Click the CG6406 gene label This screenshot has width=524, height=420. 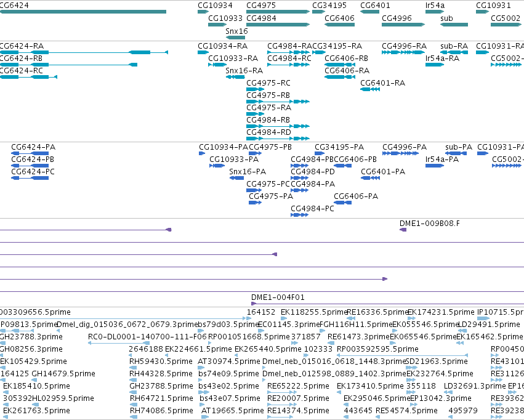[x=339, y=18]
